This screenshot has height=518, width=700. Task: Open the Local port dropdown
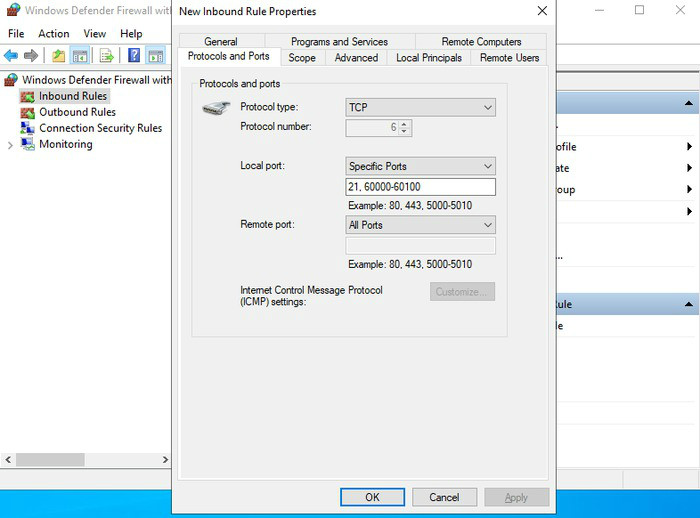tap(420, 166)
